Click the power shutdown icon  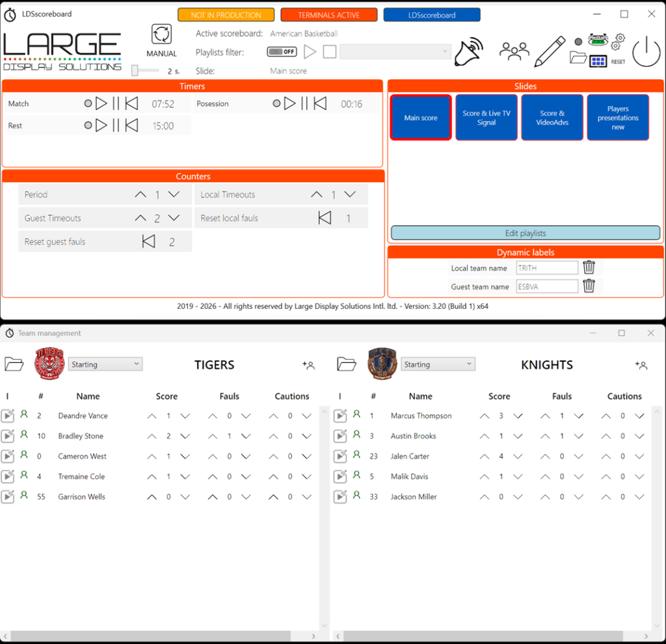point(646,51)
